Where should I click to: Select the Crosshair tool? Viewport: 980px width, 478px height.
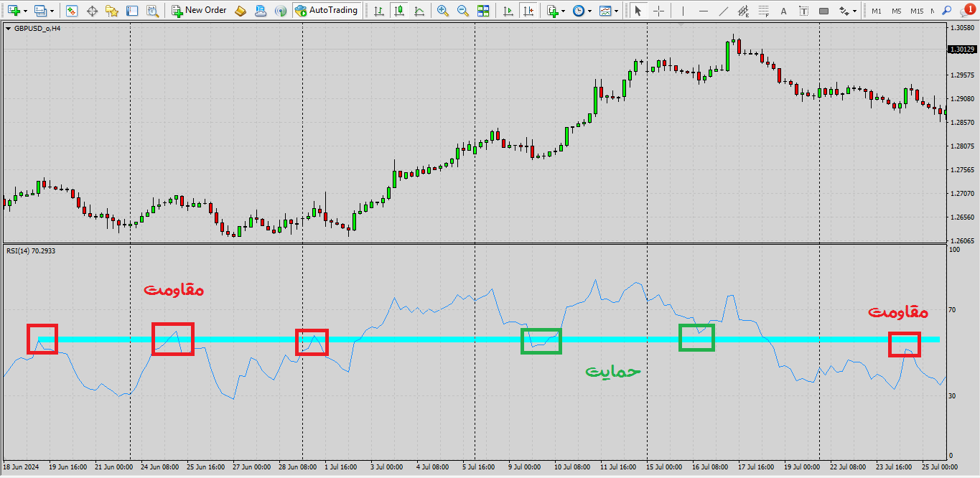[658, 11]
